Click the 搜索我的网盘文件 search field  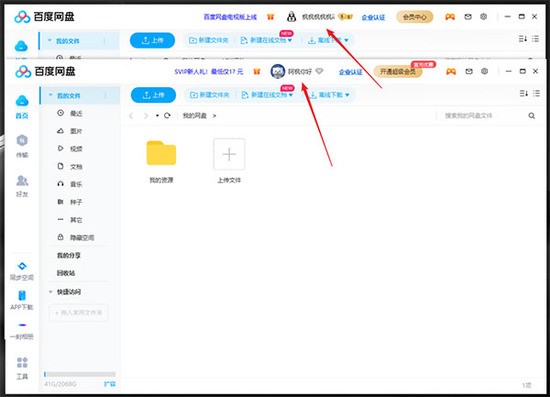click(x=484, y=115)
